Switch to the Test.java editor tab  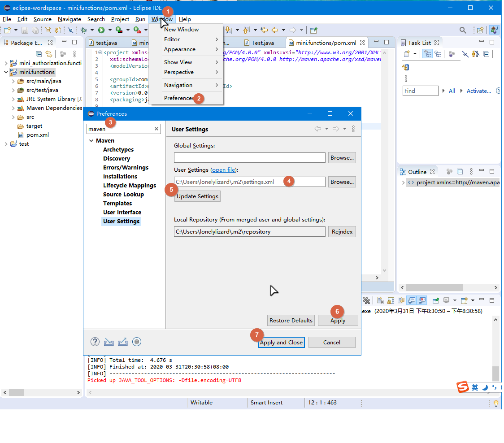(x=259, y=43)
